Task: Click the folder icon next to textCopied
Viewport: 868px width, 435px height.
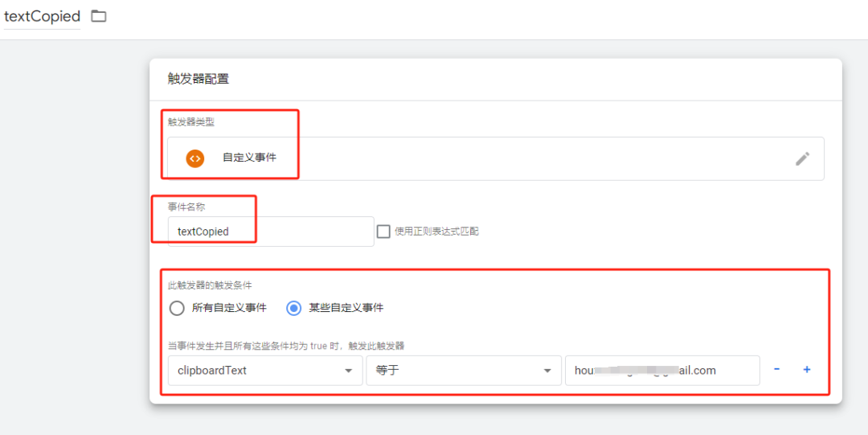Action: 99,16
